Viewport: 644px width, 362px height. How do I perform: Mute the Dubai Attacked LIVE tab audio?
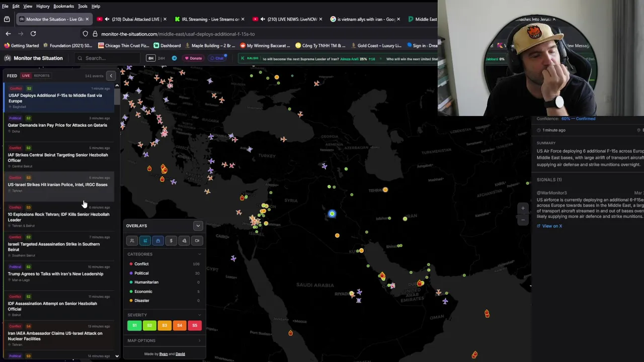tap(107, 19)
